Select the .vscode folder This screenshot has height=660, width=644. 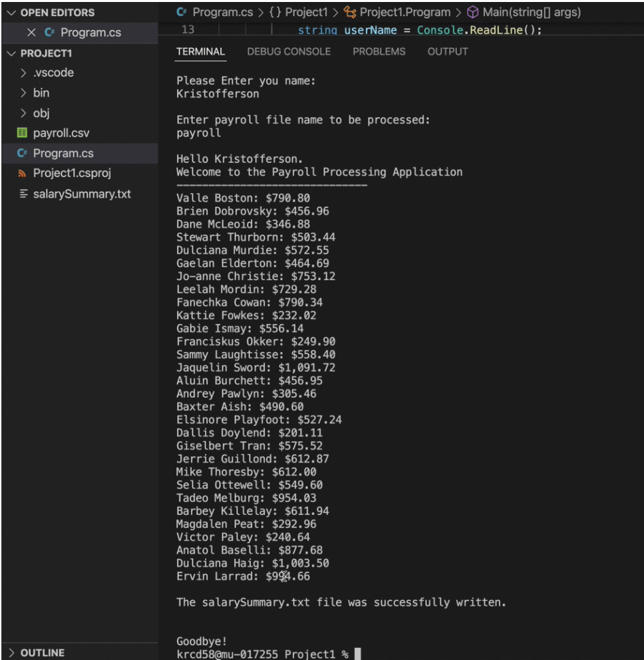(x=53, y=73)
